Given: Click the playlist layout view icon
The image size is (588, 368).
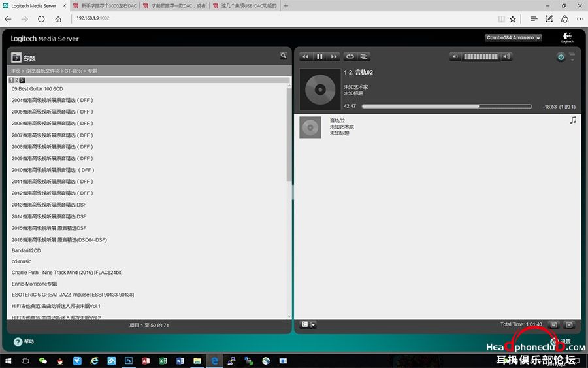Looking at the screenshot, I should click(x=305, y=324).
